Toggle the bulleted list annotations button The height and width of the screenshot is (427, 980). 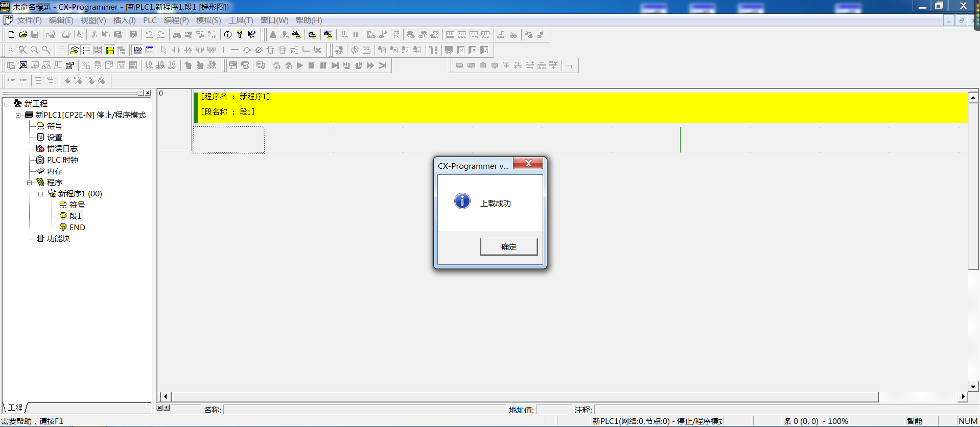(86, 50)
